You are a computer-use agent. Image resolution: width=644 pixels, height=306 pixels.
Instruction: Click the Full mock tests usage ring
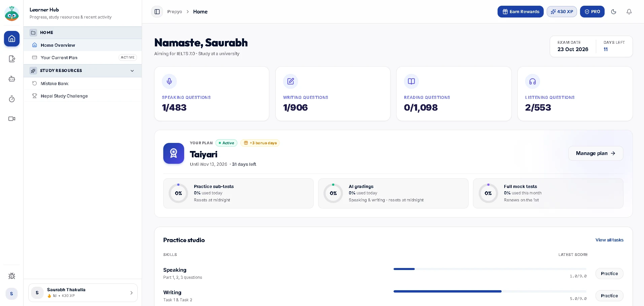(488, 193)
